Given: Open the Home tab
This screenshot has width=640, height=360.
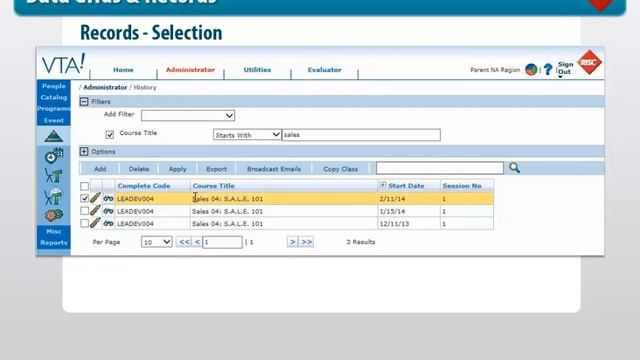Looking at the screenshot, I should tap(123, 70).
